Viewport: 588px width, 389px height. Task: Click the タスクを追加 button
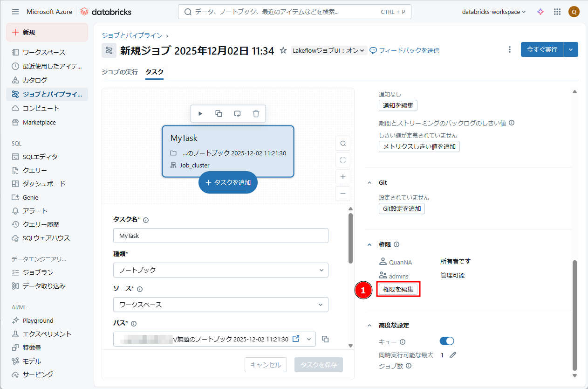click(x=228, y=182)
